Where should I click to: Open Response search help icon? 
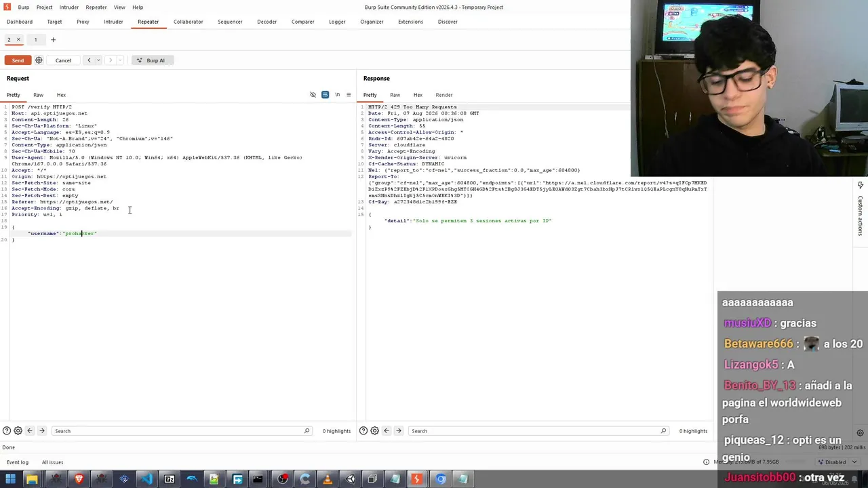[x=363, y=431]
